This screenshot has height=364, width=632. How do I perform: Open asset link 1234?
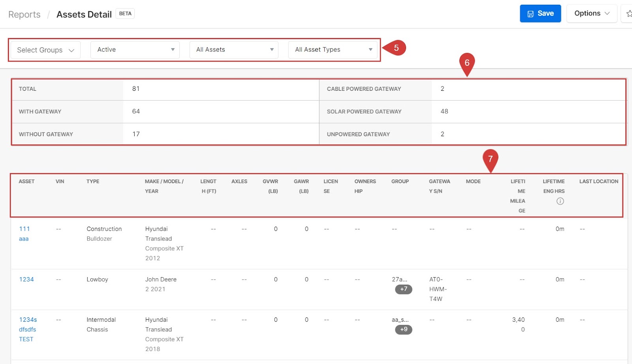coord(26,280)
